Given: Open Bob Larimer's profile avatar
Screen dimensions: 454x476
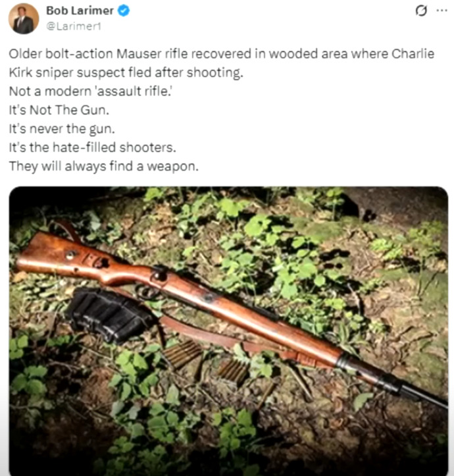Looking at the screenshot, I should (x=24, y=18).
